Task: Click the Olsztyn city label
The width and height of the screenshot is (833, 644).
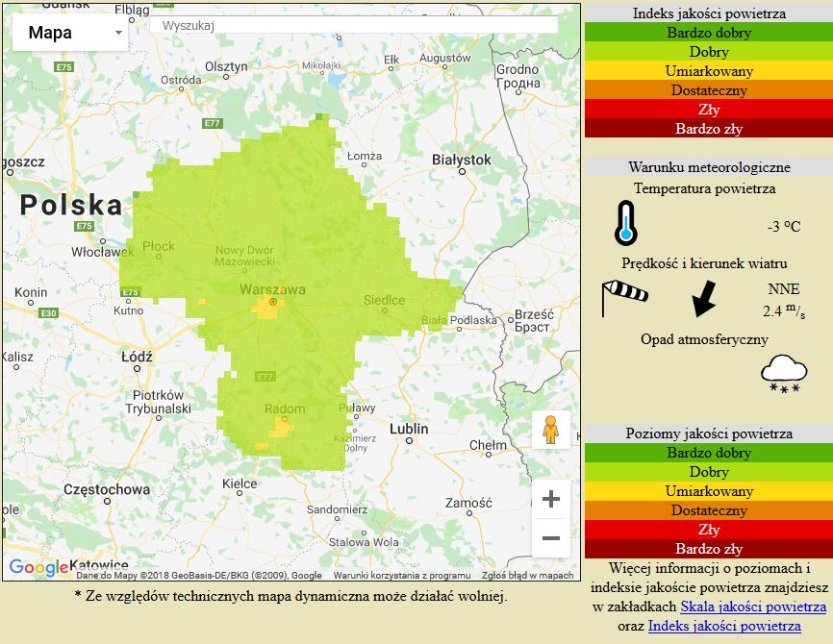Action: click(226, 66)
